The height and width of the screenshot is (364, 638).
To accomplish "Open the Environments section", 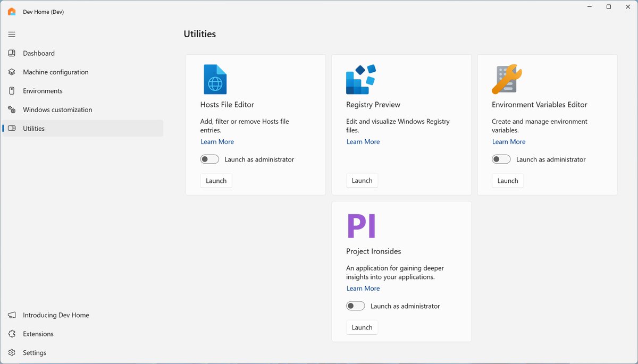I will 83,91.
